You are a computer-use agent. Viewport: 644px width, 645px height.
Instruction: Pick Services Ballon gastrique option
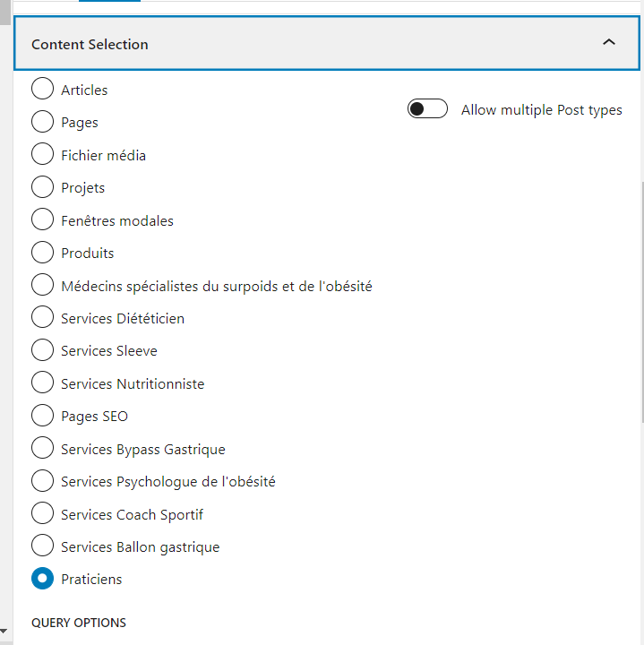(42, 546)
